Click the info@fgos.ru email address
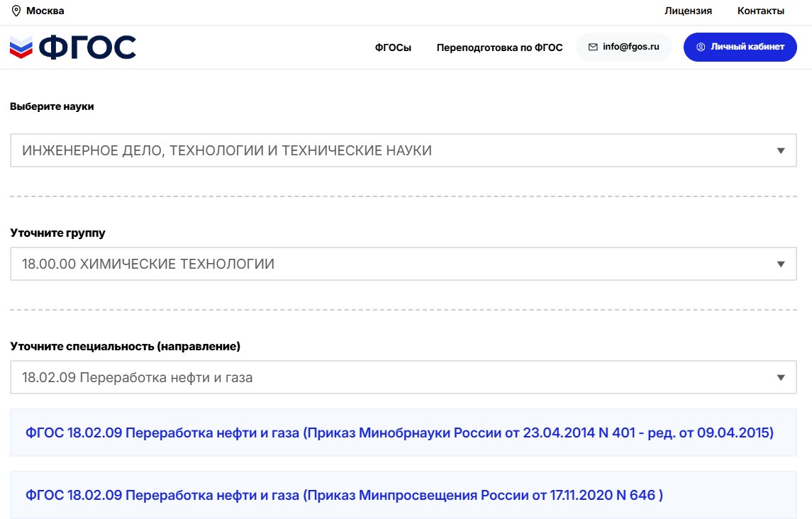Image resolution: width=812 pixels, height=519 pixels. [x=631, y=47]
